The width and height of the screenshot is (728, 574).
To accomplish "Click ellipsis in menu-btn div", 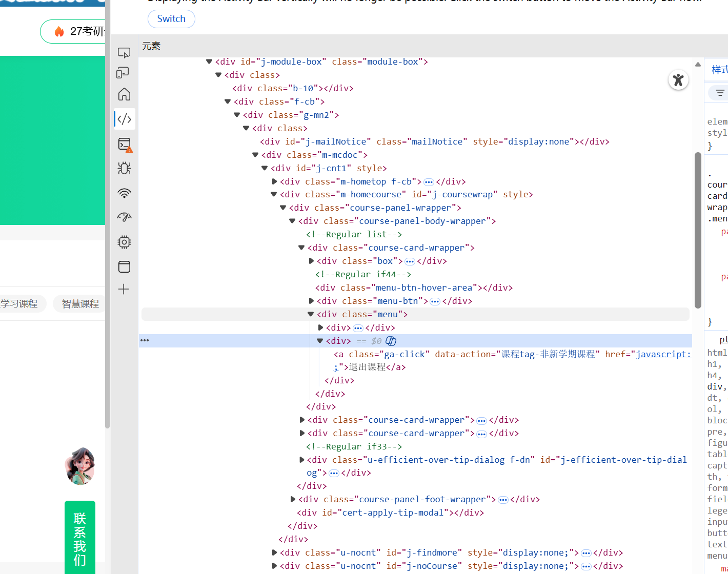I will pyautogui.click(x=435, y=301).
